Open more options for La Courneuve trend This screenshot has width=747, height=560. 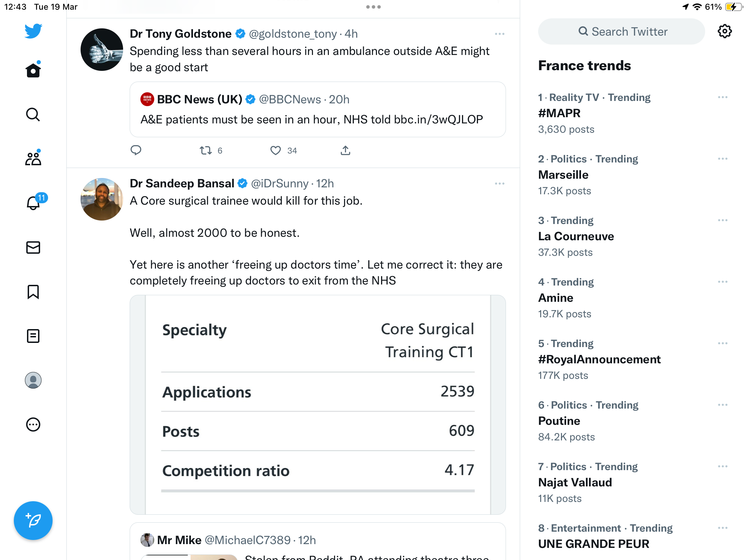[x=723, y=221]
